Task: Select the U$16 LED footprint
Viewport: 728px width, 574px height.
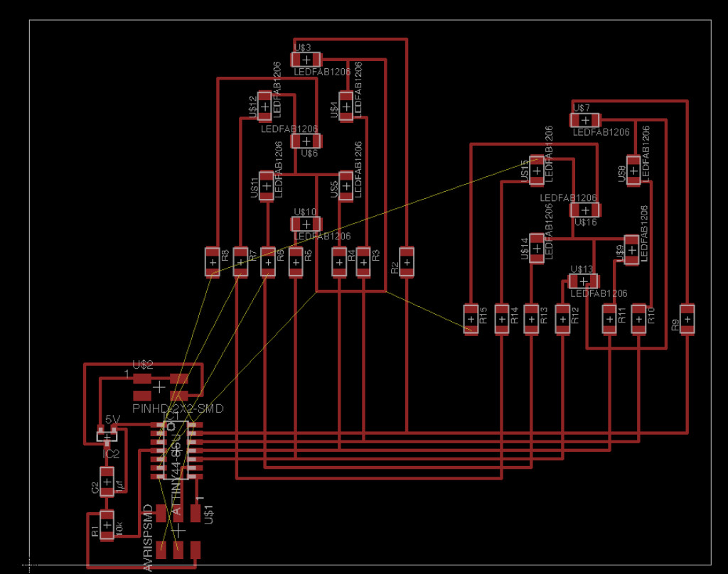Action: (x=586, y=210)
